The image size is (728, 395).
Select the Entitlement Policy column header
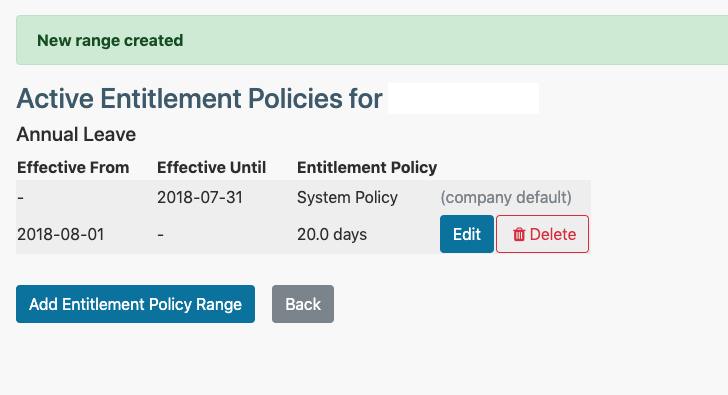367,167
